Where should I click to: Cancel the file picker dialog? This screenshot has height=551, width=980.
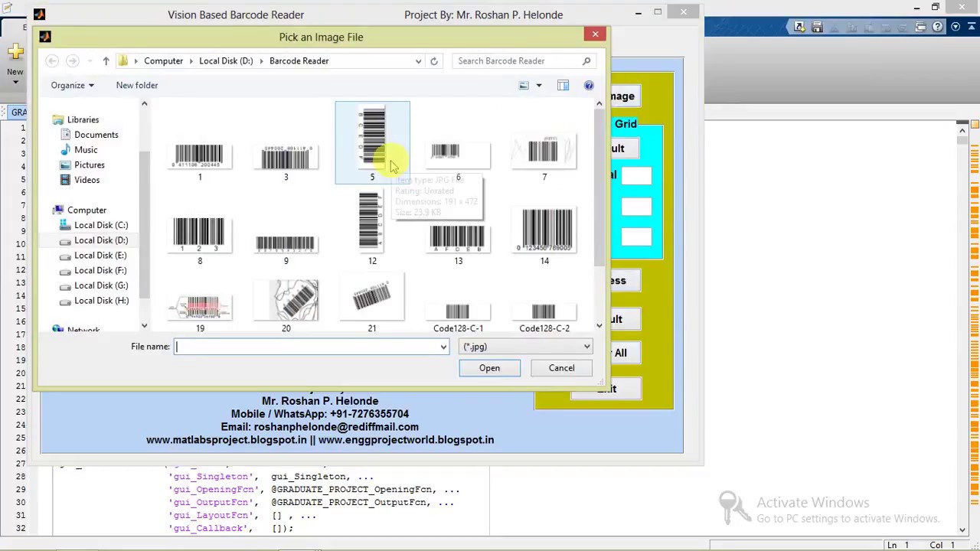click(x=561, y=368)
